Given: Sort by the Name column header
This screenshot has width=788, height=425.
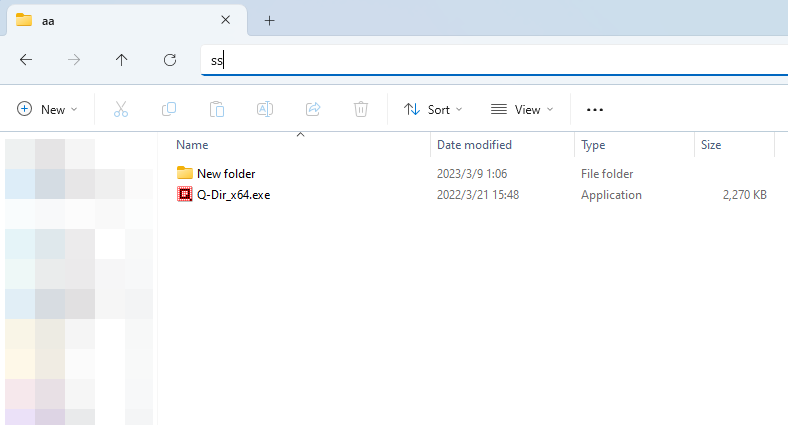Looking at the screenshot, I should pyautogui.click(x=192, y=145).
